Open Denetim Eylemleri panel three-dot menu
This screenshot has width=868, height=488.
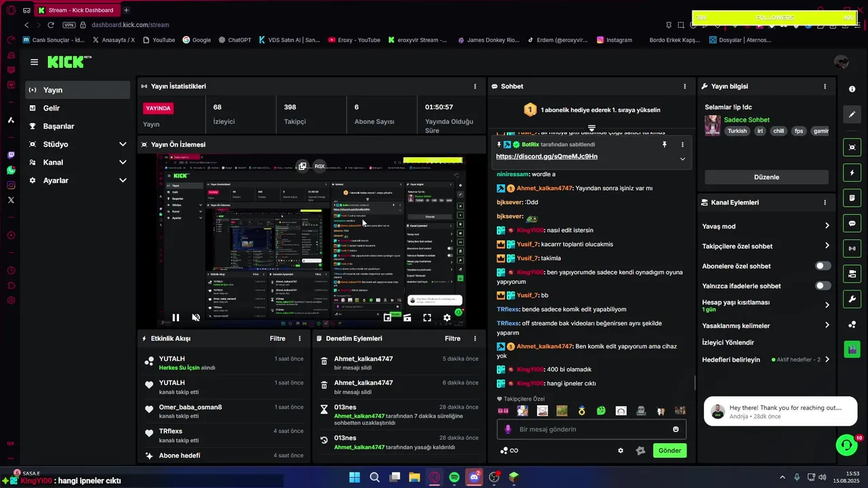click(475, 338)
